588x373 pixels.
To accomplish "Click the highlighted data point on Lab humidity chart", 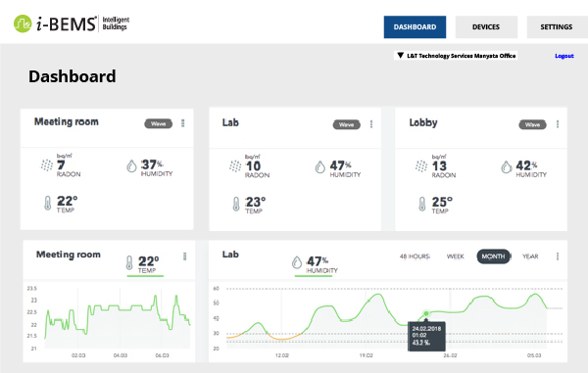I will pyautogui.click(x=426, y=314).
